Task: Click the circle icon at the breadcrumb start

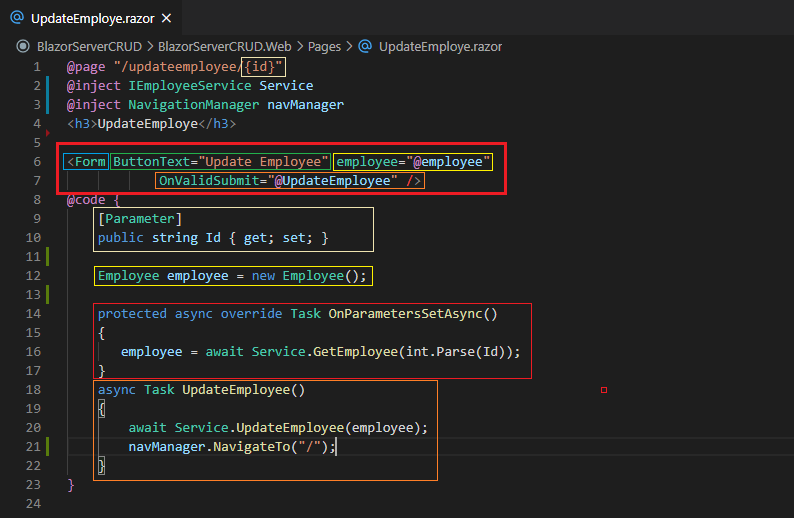Action: (23, 46)
